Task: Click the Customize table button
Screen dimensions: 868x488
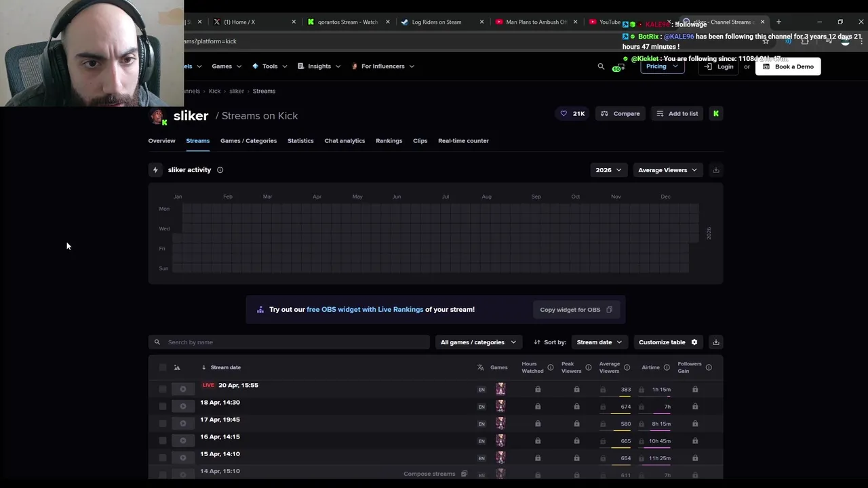Action: click(x=668, y=342)
